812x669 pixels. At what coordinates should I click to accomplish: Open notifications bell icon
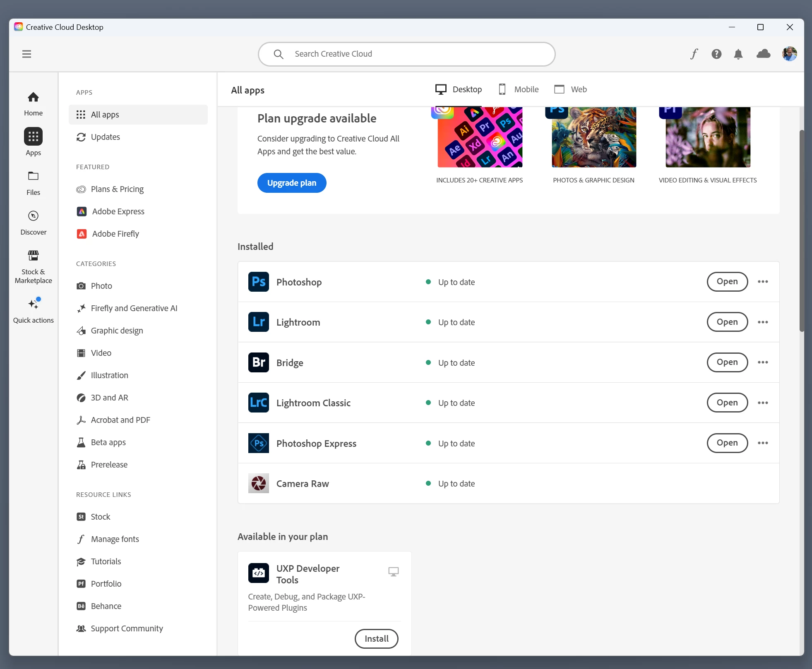click(738, 54)
